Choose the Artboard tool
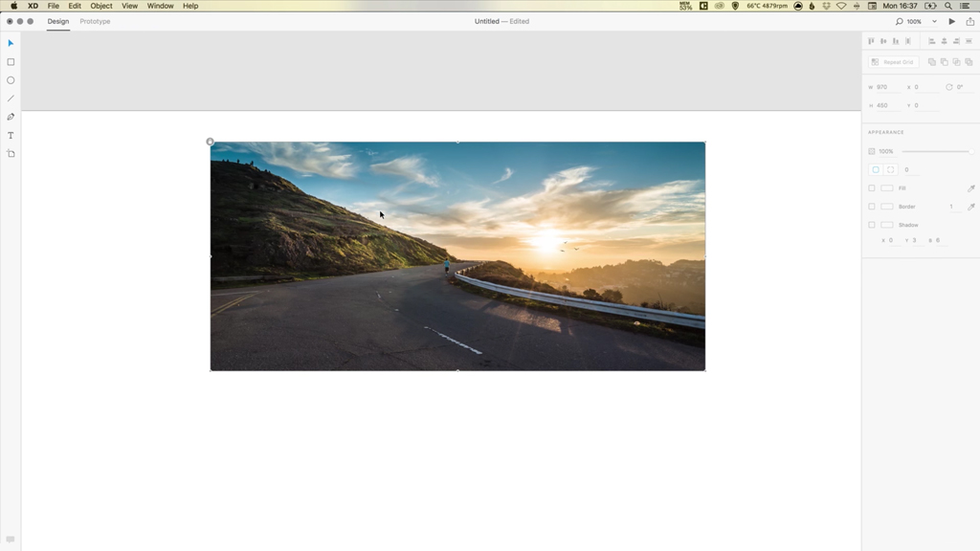 (x=11, y=153)
